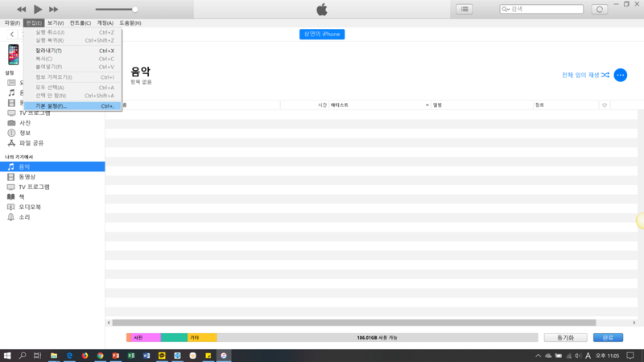The height and width of the screenshot is (362, 644).
Task: Click the horizontal scrollbar thumb
Action: tap(354, 323)
